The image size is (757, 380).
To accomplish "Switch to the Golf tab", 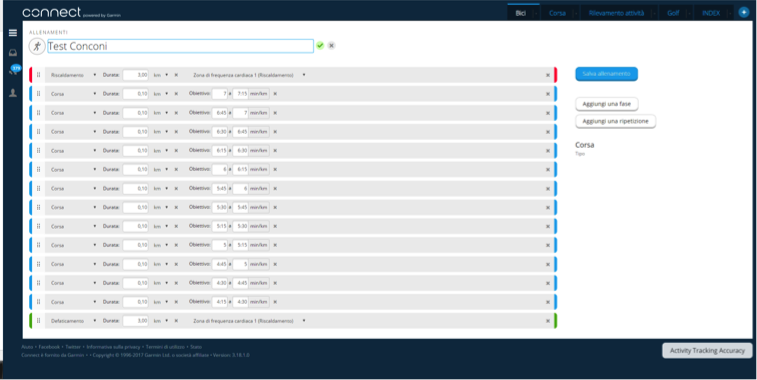I will tap(673, 13).
